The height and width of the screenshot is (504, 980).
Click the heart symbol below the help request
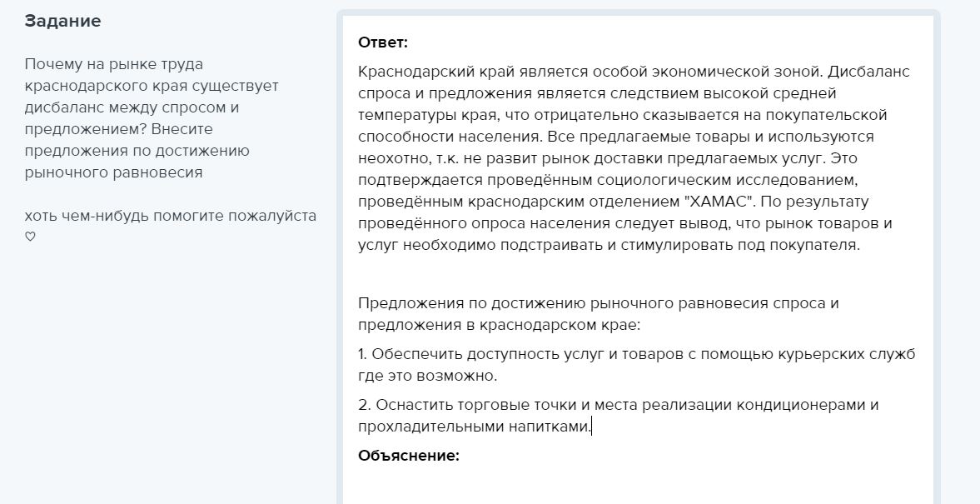tap(31, 237)
